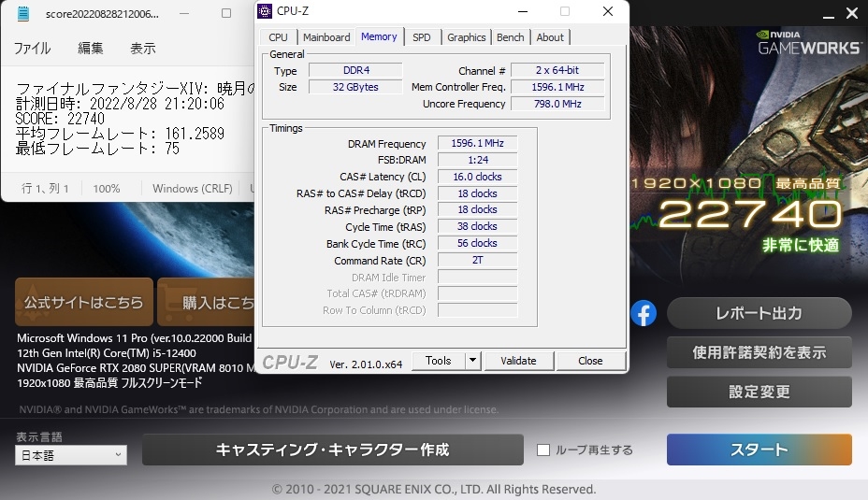
Task: Click the 使用許諾契約を表示 button
Action: [x=759, y=352]
